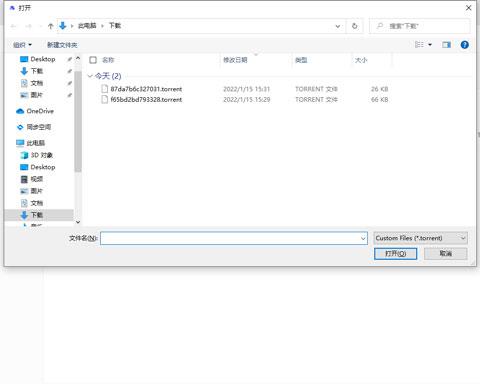Close the Open dialog
480x384 pixels.
[468, 8]
